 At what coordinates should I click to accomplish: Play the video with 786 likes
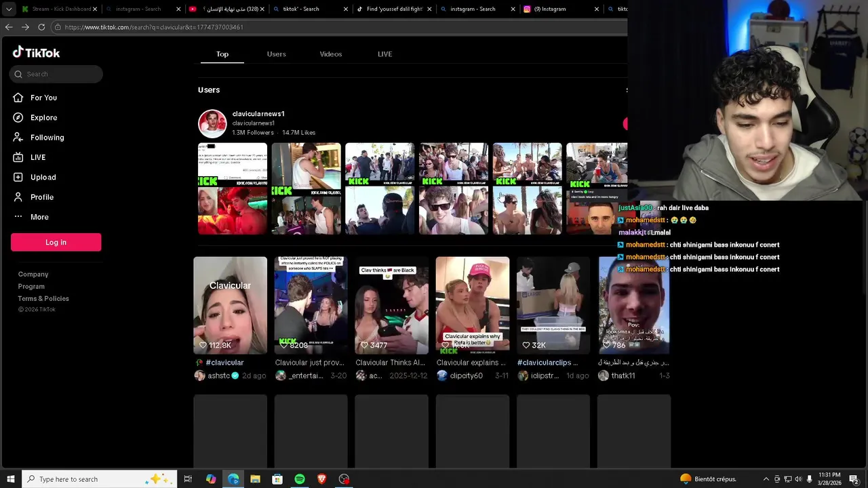[x=633, y=305]
